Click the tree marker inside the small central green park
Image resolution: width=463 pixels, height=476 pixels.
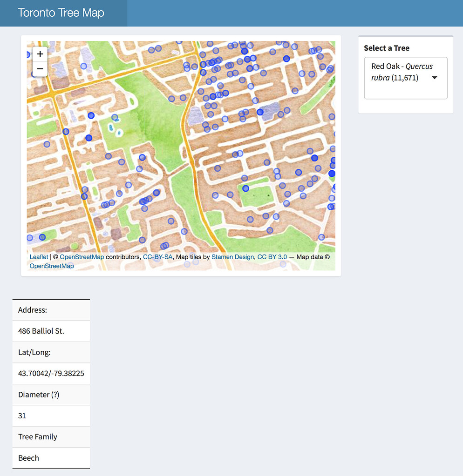(x=245, y=188)
